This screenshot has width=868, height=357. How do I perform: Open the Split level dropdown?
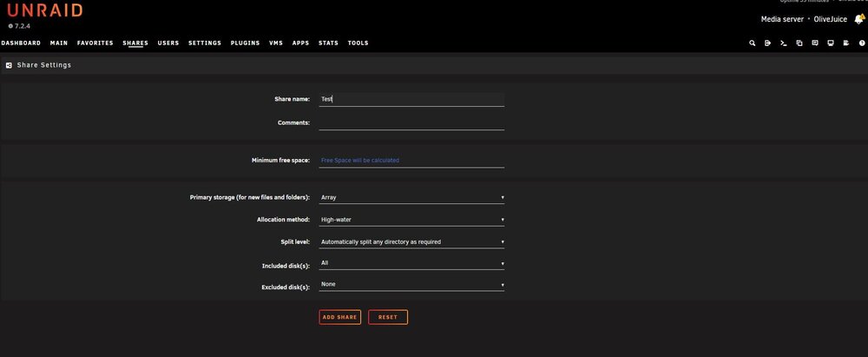coord(411,241)
